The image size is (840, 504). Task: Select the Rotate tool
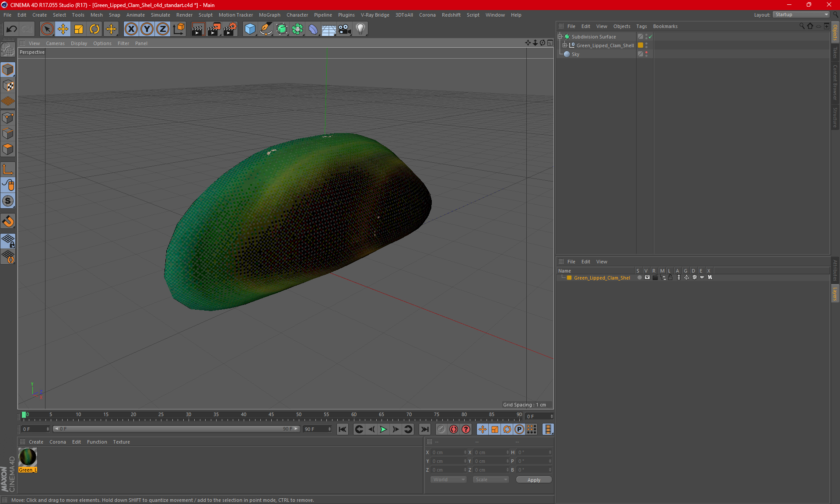click(x=94, y=29)
